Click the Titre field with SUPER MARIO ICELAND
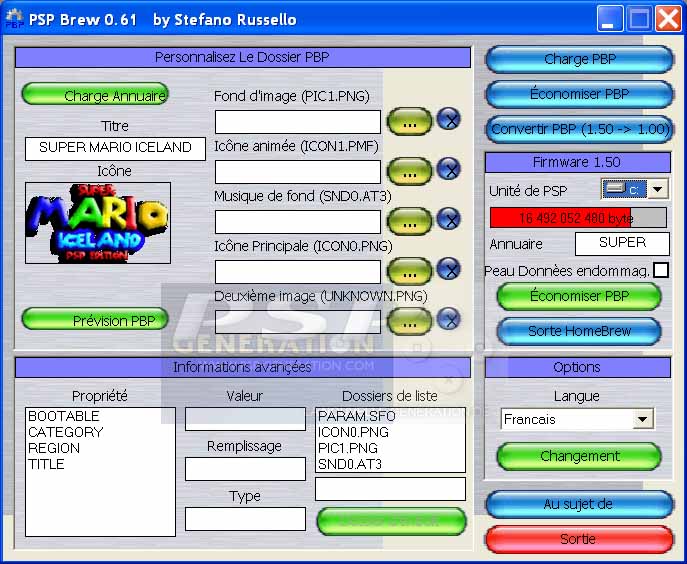Viewport: 687px width, 564px height. (115, 149)
